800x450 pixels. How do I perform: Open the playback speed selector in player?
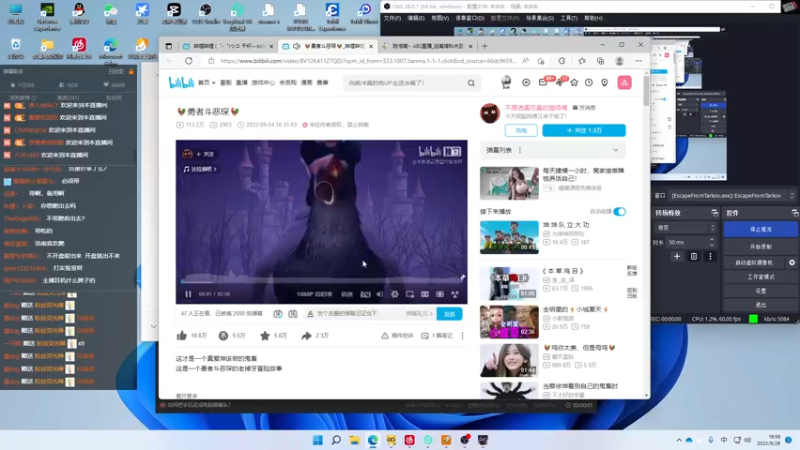pos(347,294)
